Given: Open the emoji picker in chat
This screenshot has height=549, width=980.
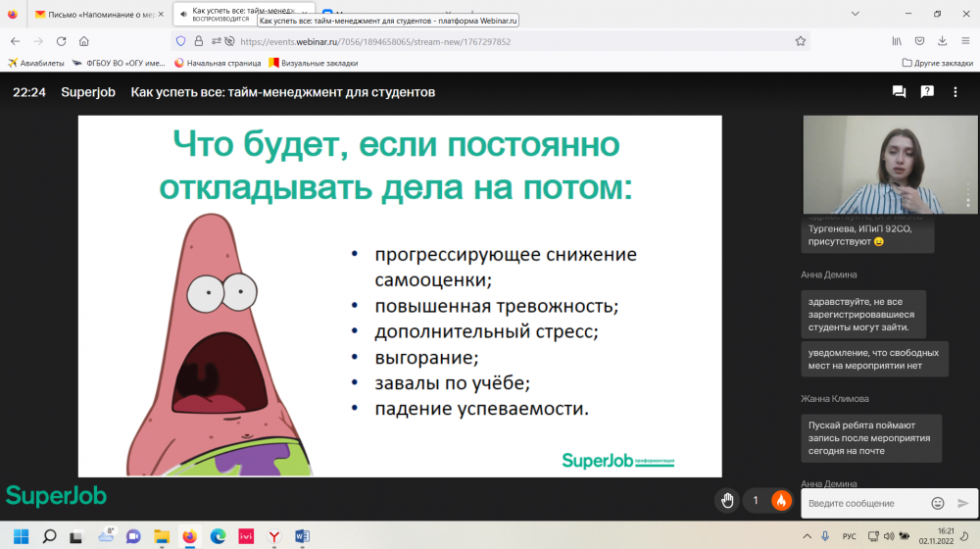Looking at the screenshot, I should (938, 503).
